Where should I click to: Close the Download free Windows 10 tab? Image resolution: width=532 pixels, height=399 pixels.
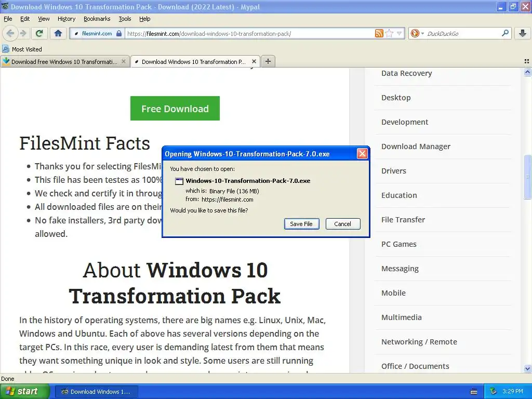(x=124, y=61)
